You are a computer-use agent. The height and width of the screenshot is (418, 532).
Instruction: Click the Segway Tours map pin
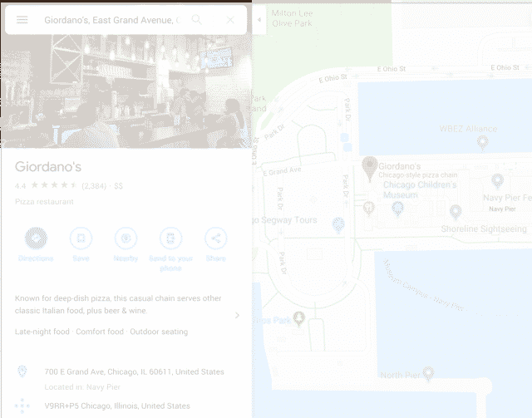coord(338,225)
